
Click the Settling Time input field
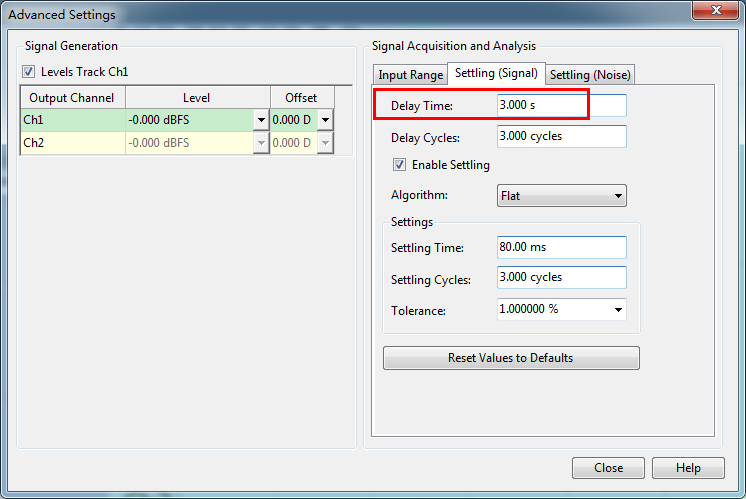tap(562, 247)
